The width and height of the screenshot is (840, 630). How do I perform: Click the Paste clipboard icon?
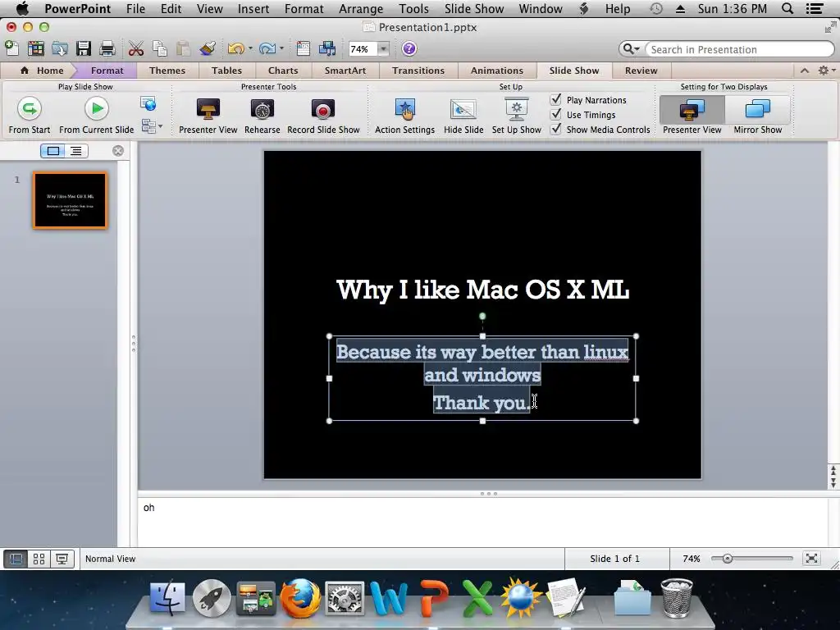click(x=183, y=48)
